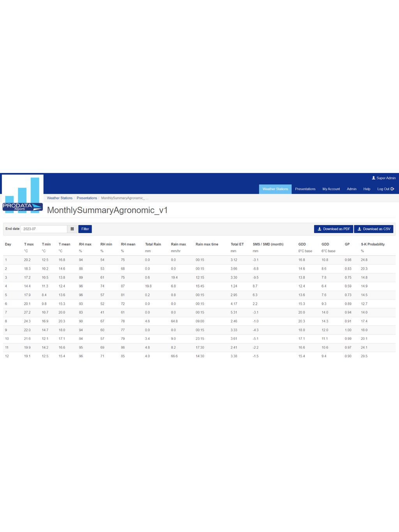The width and height of the screenshot is (399, 532).
Task: Follow the Presentations breadcrumb link
Action: pos(87,198)
